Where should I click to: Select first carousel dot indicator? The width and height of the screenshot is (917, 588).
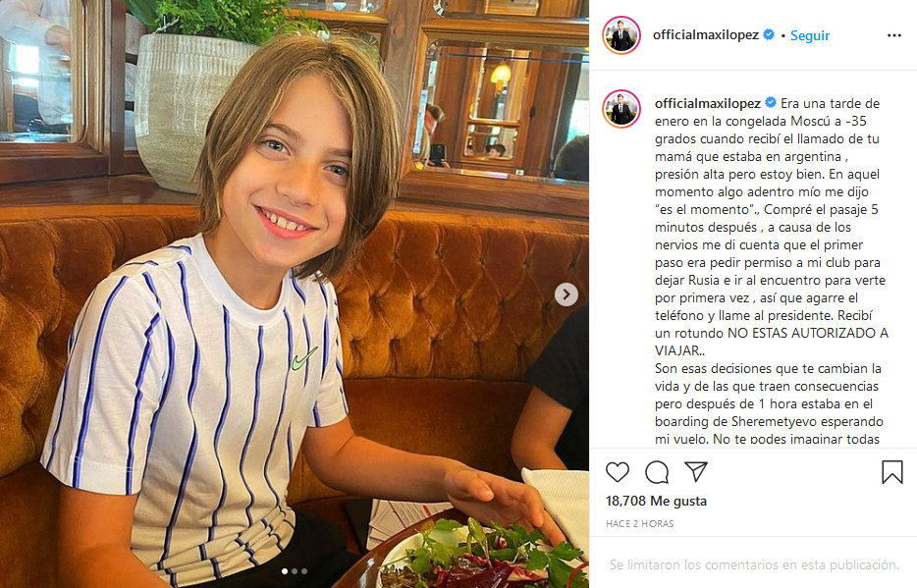(x=285, y=571)
